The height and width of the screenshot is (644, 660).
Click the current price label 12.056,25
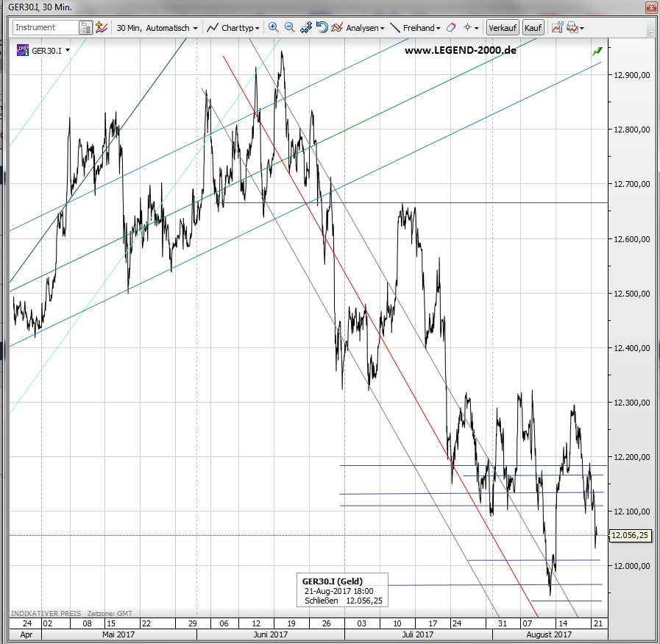pos(630,535)
